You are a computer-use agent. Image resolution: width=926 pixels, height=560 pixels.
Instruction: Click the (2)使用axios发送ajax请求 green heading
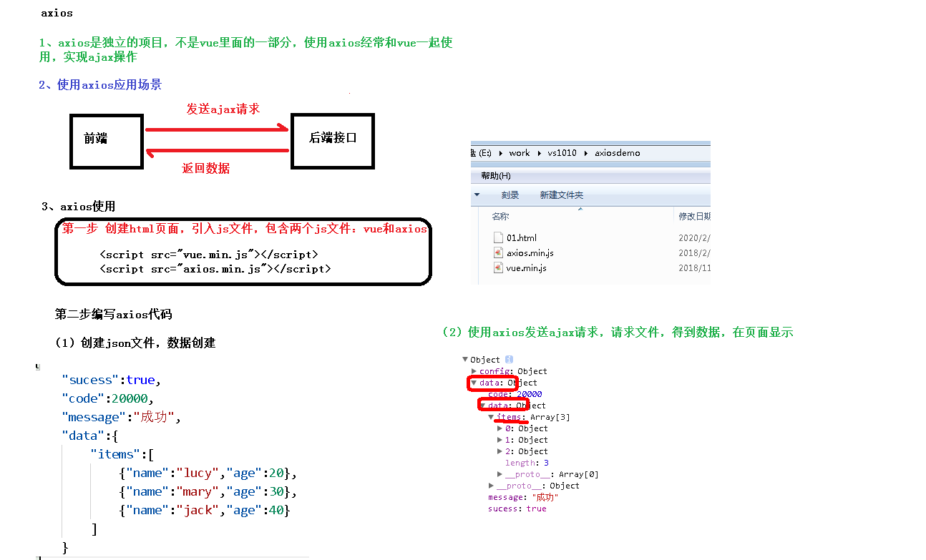(618, 332)
